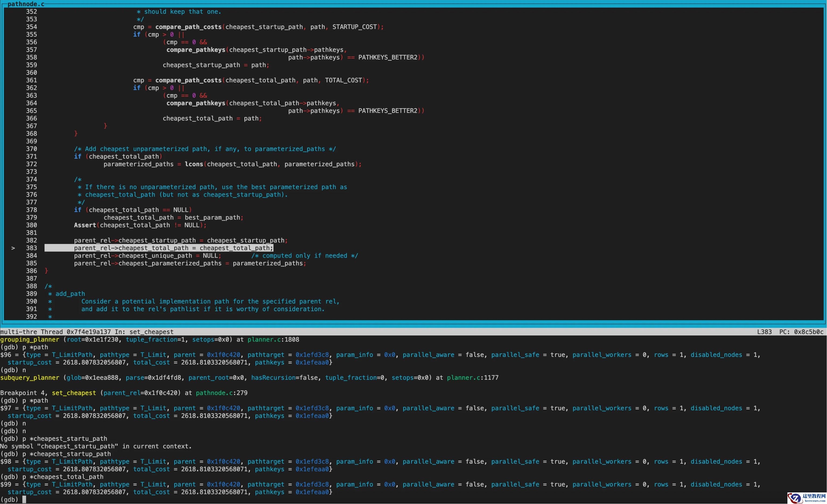827x504 pixels.
Task: Click highlighted line 383 in the source pane
Action: pos(159,248)
